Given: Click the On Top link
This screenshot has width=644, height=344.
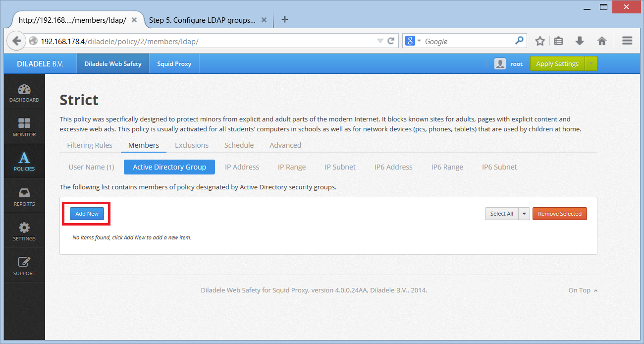Looking at the screenshot, I should click(x=583, y=290).
